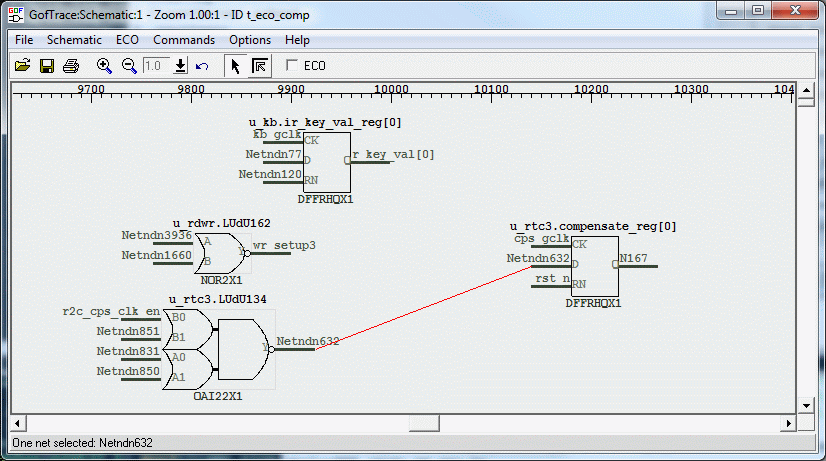
Task: Open the ECO menu
Action: [127, 40]
